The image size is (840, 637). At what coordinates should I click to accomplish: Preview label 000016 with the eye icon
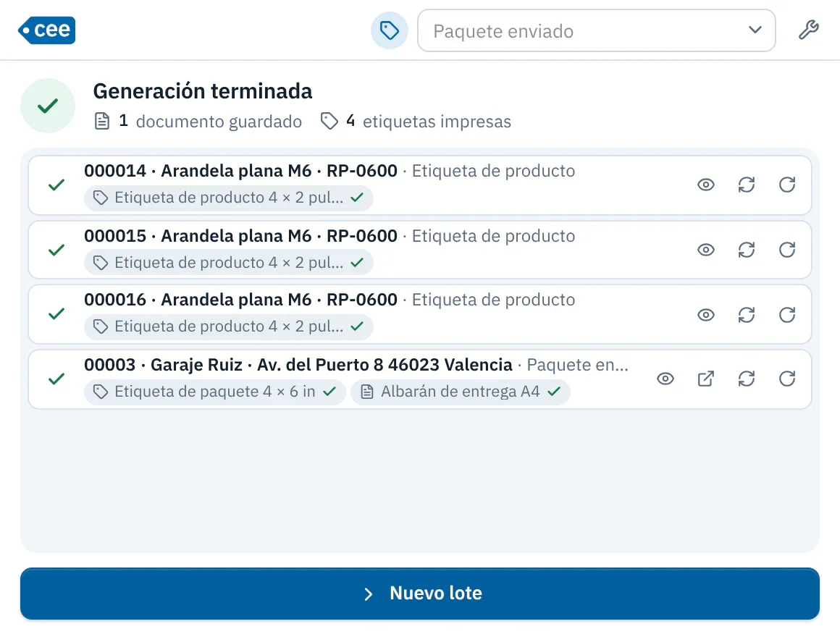click(706, 315)
